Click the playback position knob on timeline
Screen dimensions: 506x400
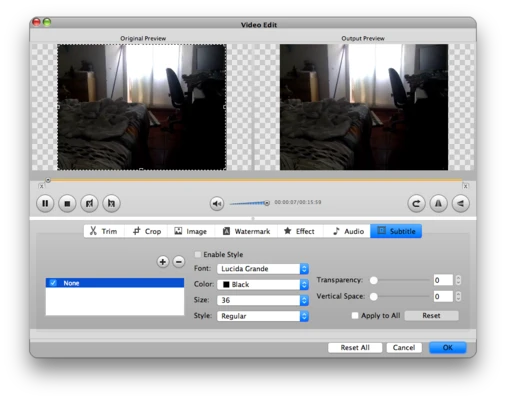coord(48,180)
